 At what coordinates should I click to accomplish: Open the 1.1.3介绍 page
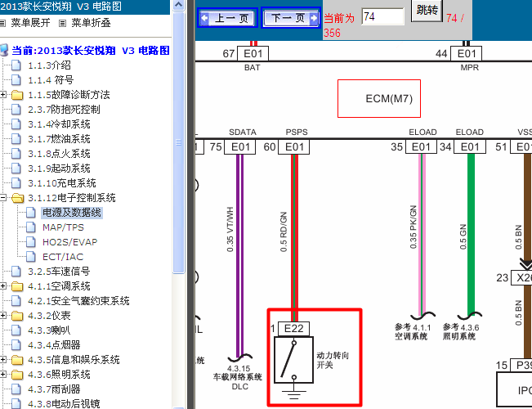[x=49, y=65]
